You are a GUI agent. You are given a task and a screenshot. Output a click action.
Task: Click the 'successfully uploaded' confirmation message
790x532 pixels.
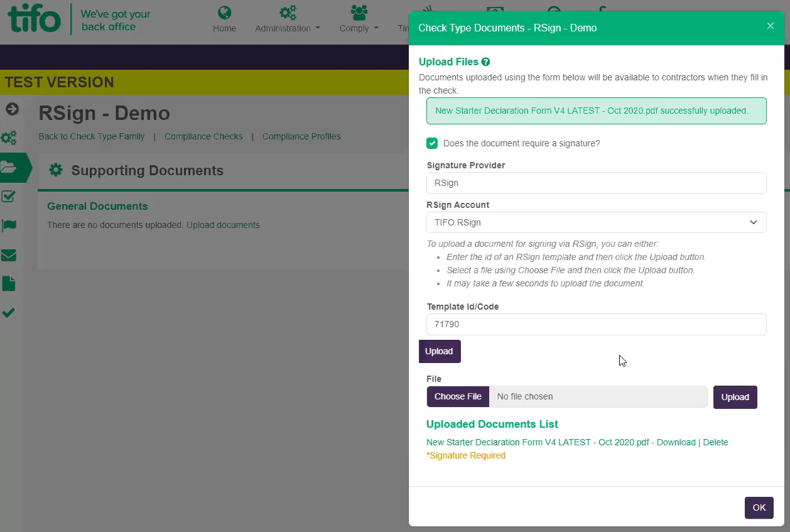click(x=597, y=111)
